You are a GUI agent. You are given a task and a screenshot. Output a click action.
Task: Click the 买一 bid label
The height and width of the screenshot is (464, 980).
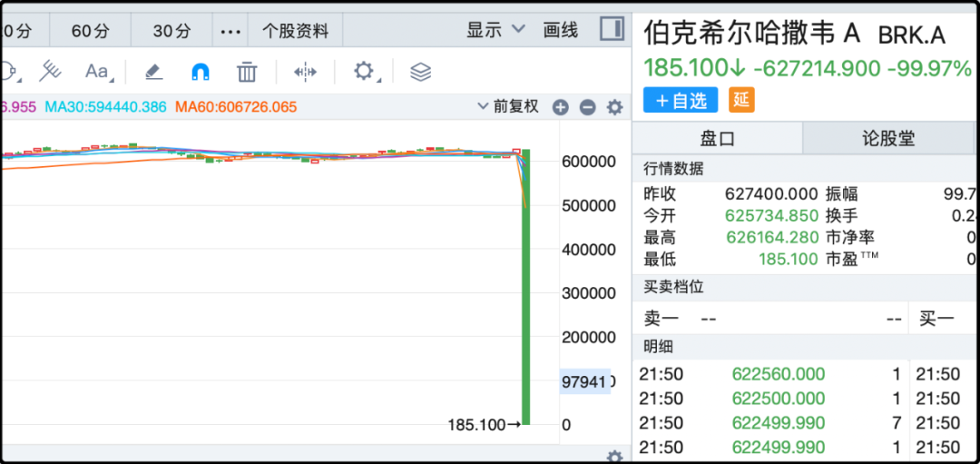[936, 319]
